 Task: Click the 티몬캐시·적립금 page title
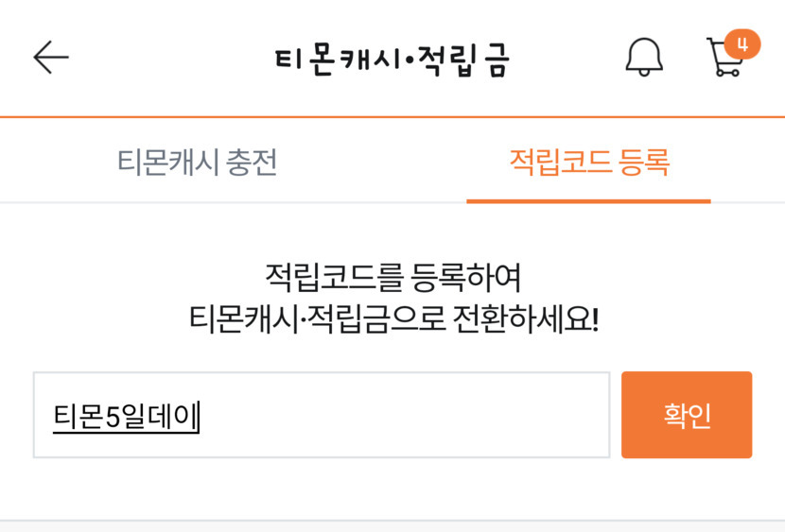pyautogui.click(x=392, y=60)
